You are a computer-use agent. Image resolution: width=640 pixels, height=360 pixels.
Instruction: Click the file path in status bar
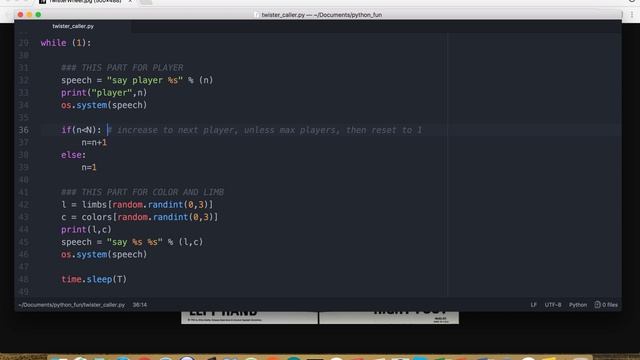coord(72,305)
